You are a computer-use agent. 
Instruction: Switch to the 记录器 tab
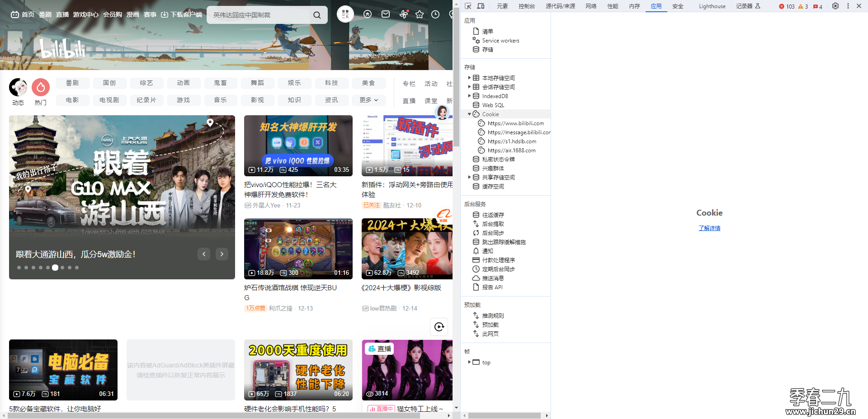pyautogui.click(x=748, y=6)
